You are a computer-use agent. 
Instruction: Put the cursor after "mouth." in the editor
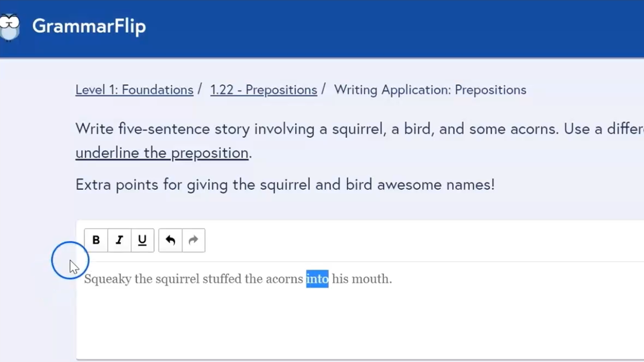[394, 279]
